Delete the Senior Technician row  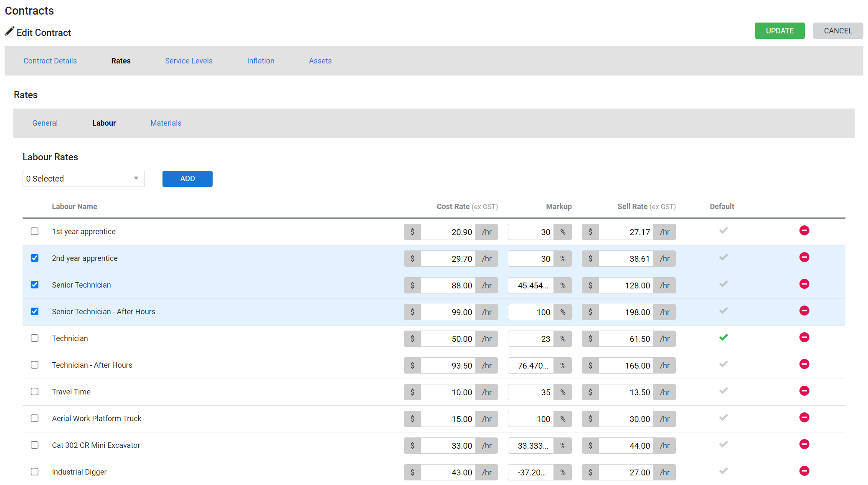[x=804, y=284]
